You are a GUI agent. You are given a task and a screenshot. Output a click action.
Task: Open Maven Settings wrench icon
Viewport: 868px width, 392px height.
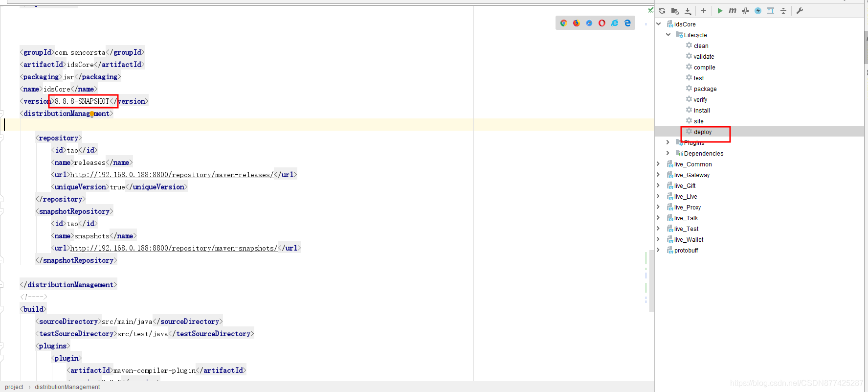(800, 11)
